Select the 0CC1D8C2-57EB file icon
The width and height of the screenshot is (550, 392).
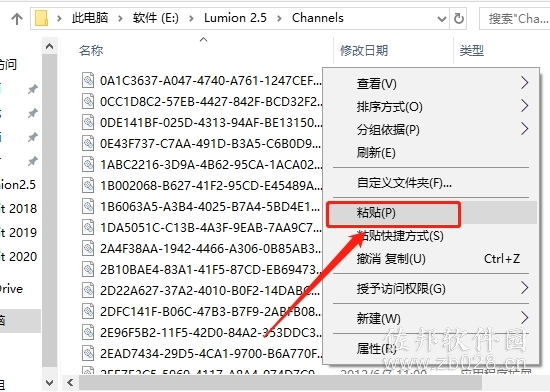pos(88,101)
